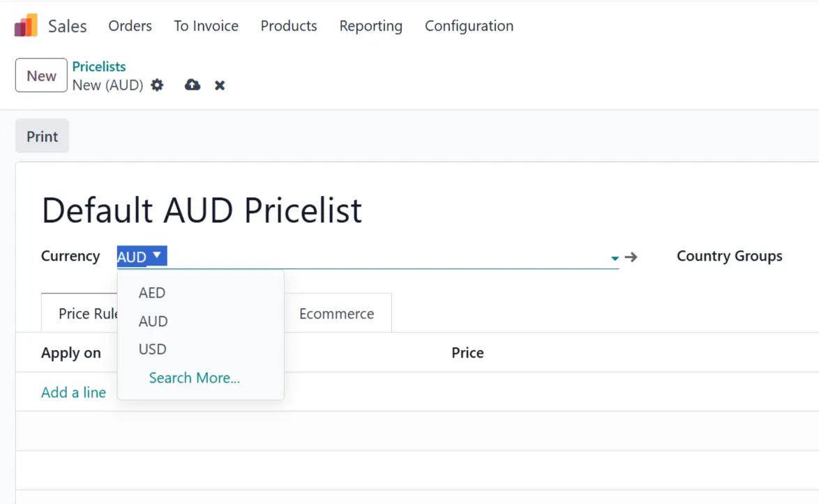Discard changes with the X icon

pyautogui.click(x=219, y=85)
